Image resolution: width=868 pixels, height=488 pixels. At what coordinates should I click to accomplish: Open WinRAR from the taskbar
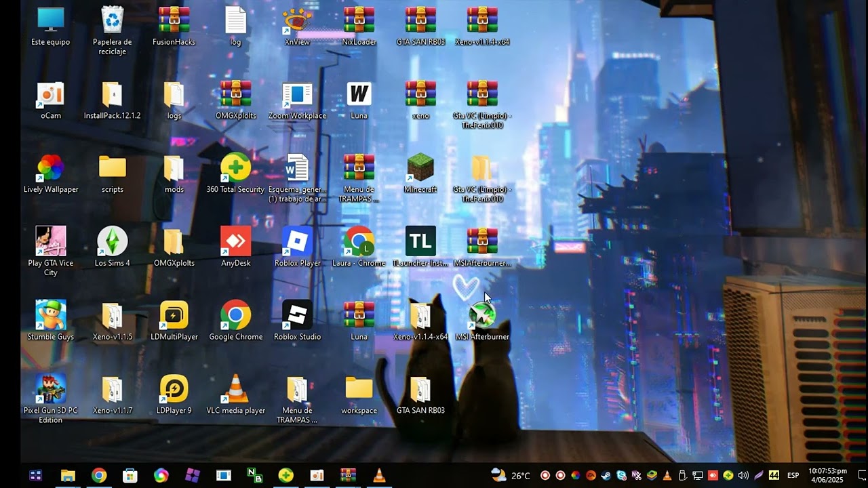[x=348, y=476]
